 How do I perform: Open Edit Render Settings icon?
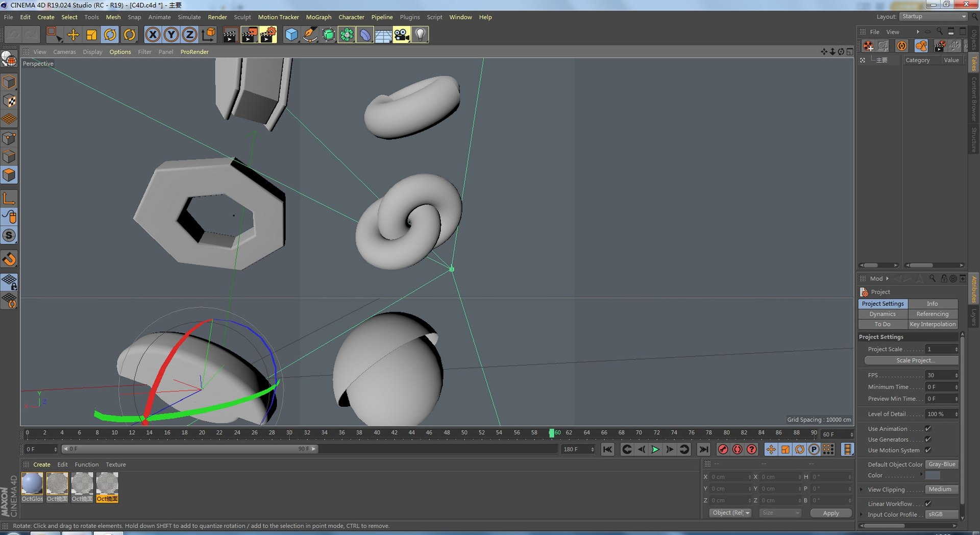268,35
